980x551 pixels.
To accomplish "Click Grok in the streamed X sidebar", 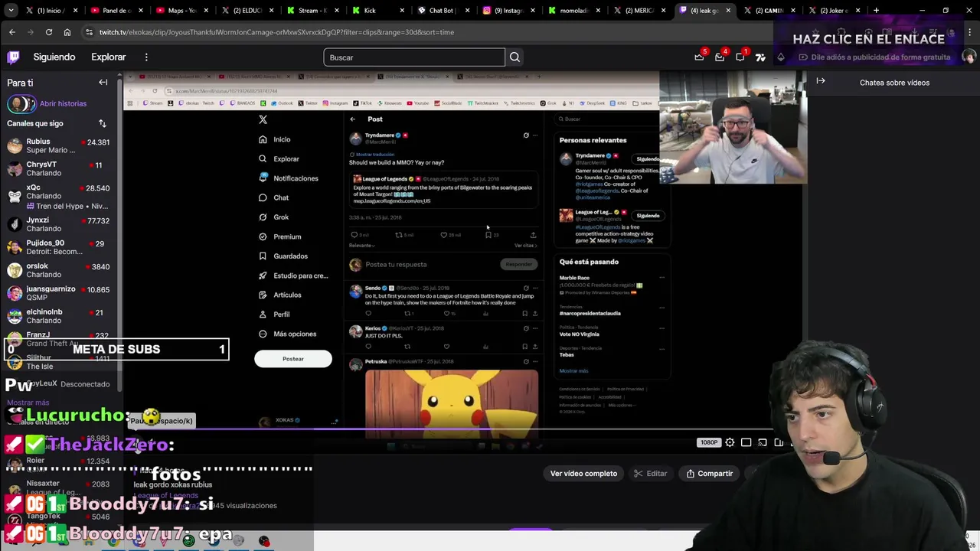I will click(274, 217).
